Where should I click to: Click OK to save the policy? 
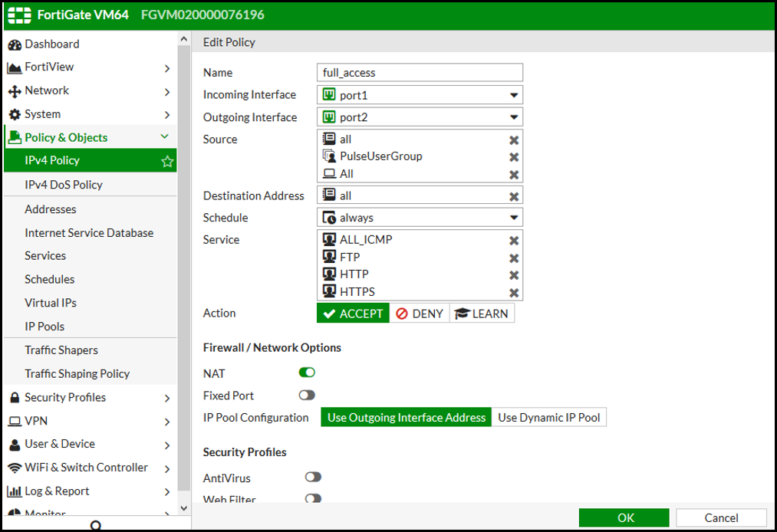click(624, 517)
